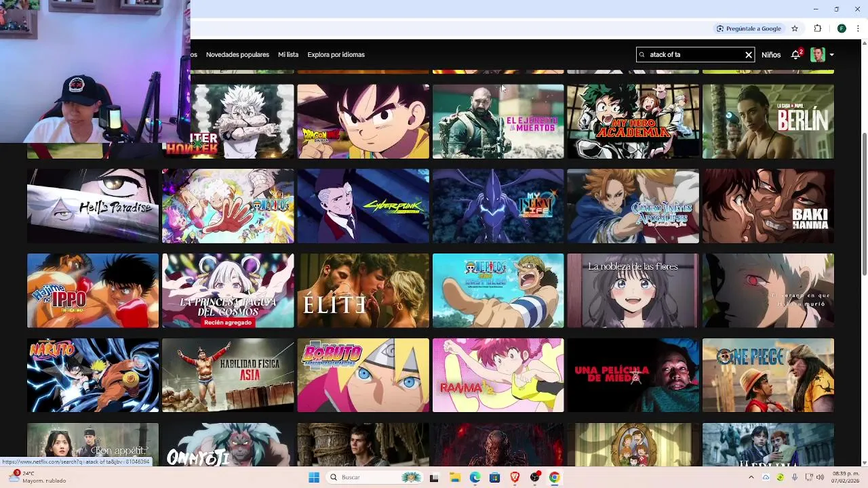Open the Ranma ½ thumbnail
This screenshot has width=868, height=488.
pyautogui.click(x=498, y=375)
